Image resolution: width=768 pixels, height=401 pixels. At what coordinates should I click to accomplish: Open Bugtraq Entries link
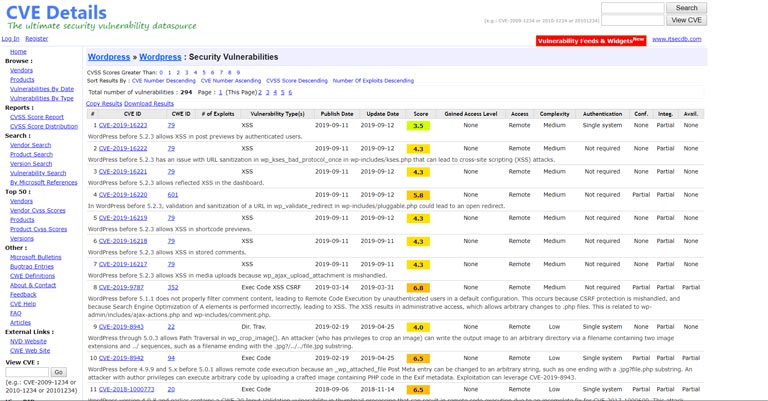click(32, 267)
